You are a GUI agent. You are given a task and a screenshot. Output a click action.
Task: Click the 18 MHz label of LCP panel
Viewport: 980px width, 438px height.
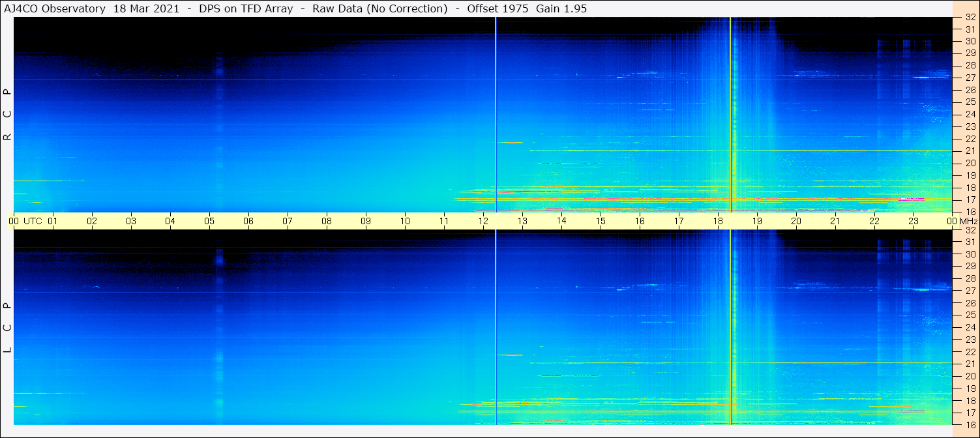tap(970, 400)
